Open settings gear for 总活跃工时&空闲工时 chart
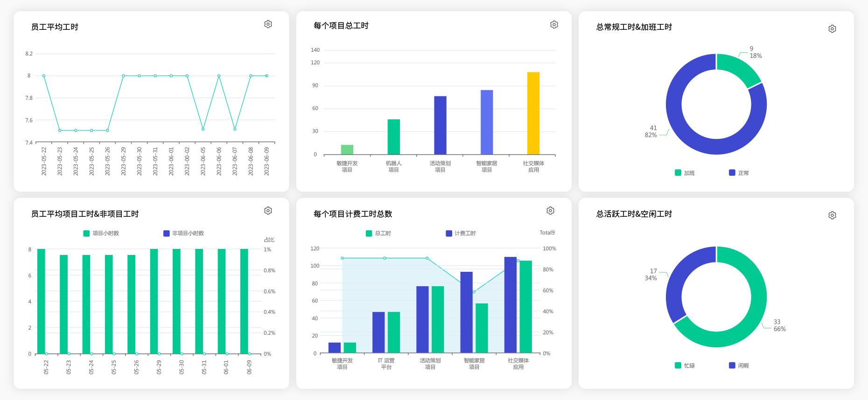 click(832, 215)
